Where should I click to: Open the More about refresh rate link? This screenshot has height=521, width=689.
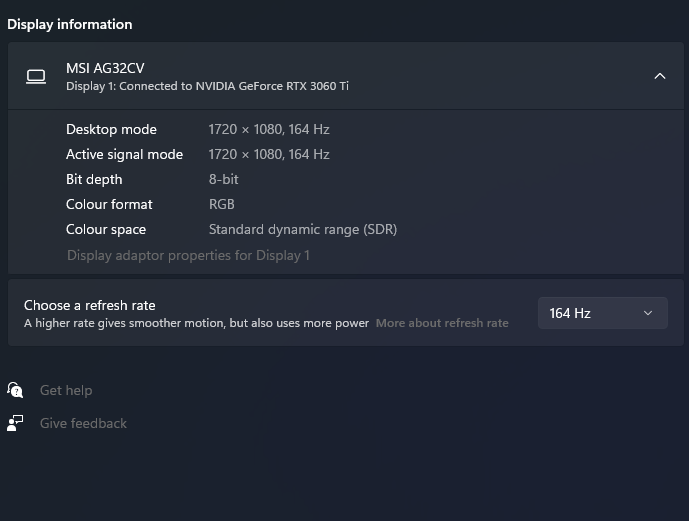tap(442, 323)
